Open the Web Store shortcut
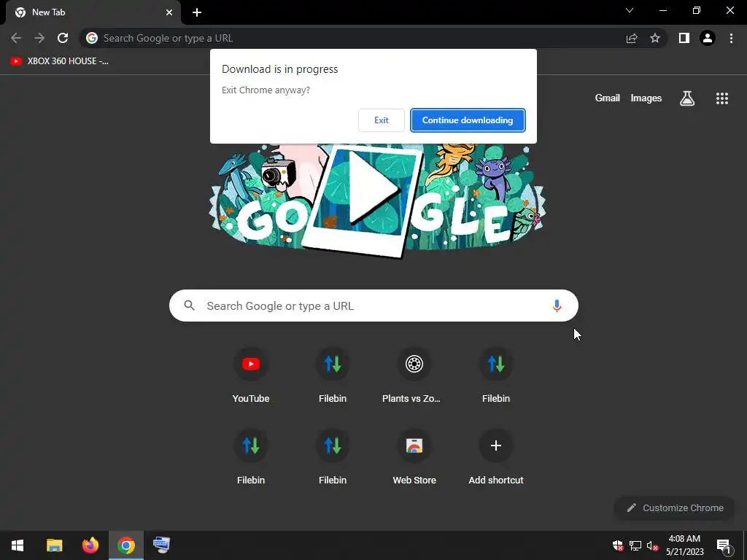Screen dimensions: 747x560 [414, 458]
